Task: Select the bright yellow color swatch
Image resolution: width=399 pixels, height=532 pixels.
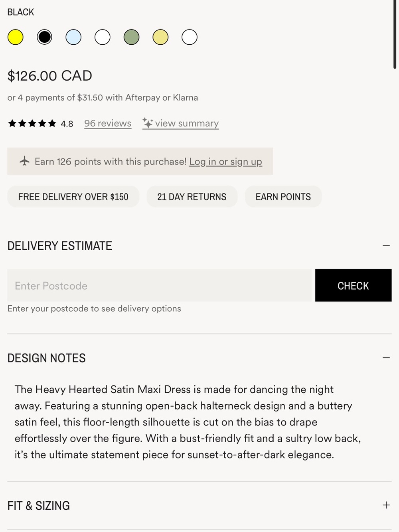Action: pyautogui.click(x=16, y=37)
